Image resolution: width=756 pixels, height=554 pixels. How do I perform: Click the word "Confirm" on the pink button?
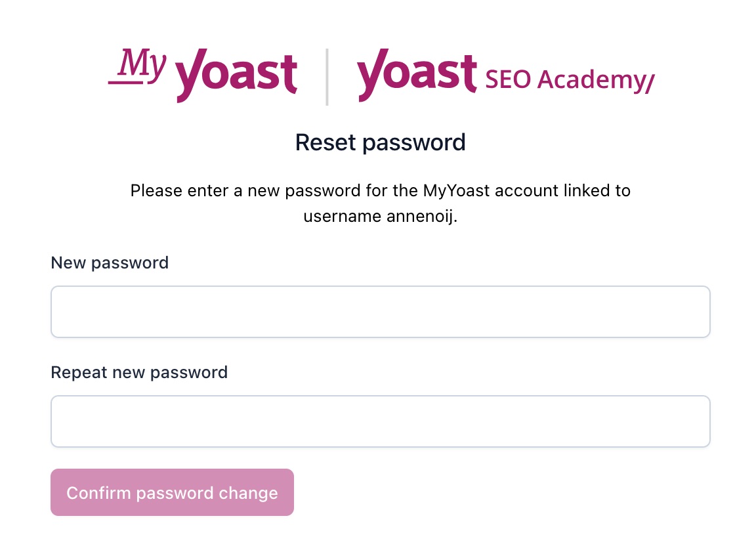click(99, 493)
